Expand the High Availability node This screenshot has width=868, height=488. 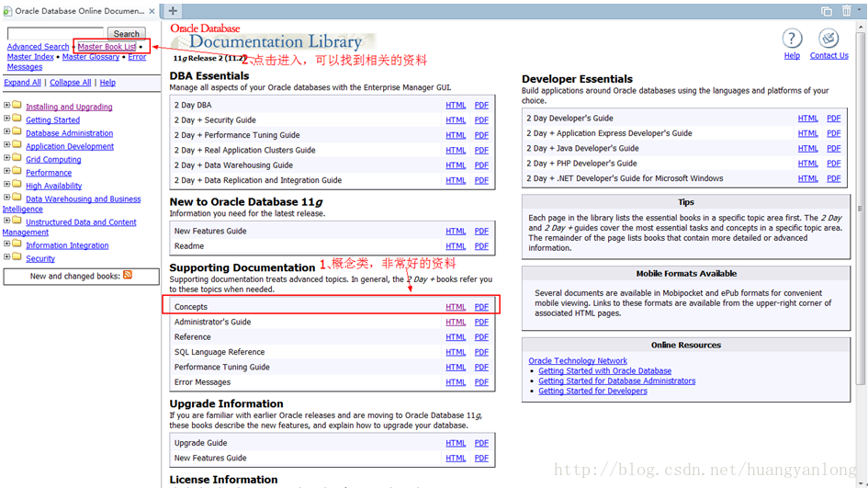(x=6, y=184)
